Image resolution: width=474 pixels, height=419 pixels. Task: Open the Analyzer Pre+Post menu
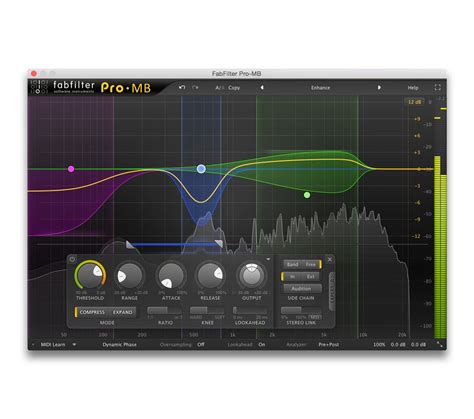(x=329, y=344)
